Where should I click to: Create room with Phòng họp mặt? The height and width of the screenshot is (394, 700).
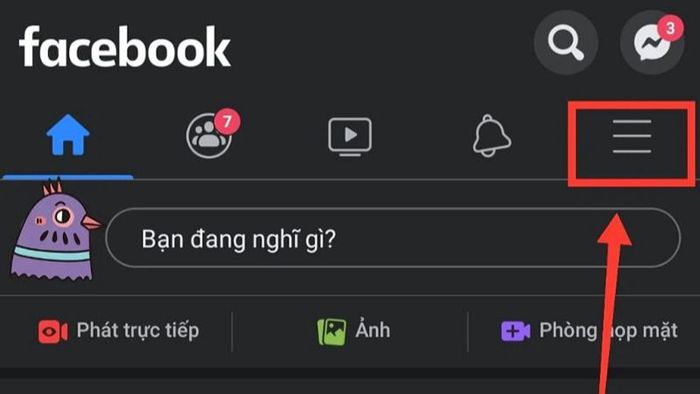[589, 331]
